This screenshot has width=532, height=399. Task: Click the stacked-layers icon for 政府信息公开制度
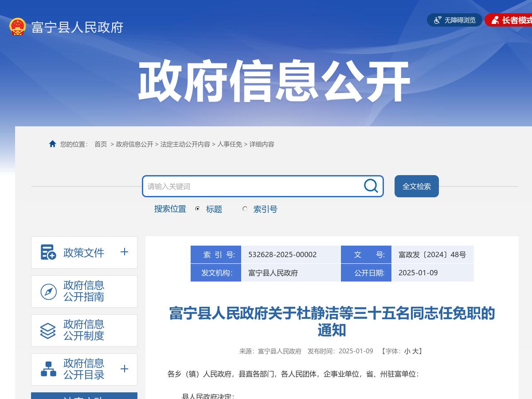point(47,330)
